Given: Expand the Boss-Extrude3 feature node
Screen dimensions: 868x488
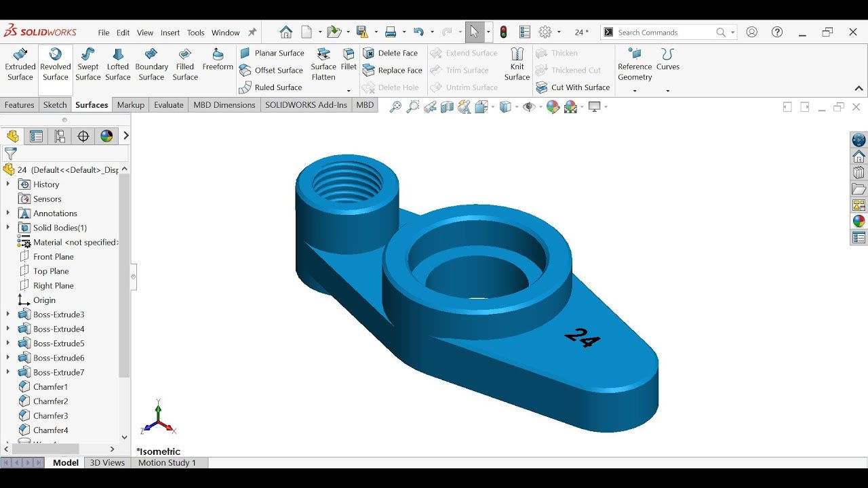Looking at the screenshot, I should coord(8,314).
